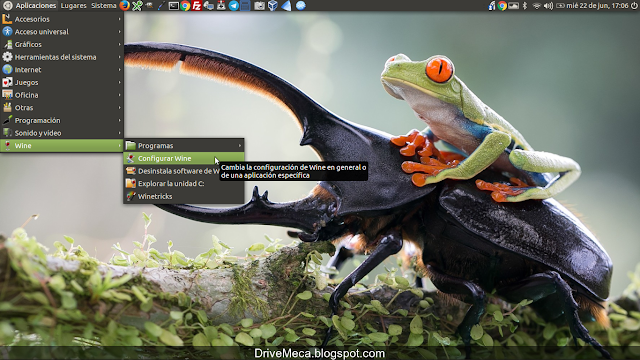Open the Bluetooth indicator
The width and height of the screenshot is (640, 360).
tap(525, 6)
